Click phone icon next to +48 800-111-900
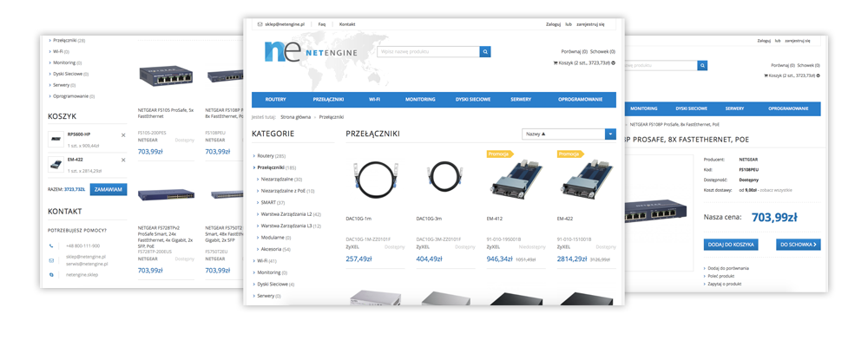This screenshot has width=868, height=347. 51,246
